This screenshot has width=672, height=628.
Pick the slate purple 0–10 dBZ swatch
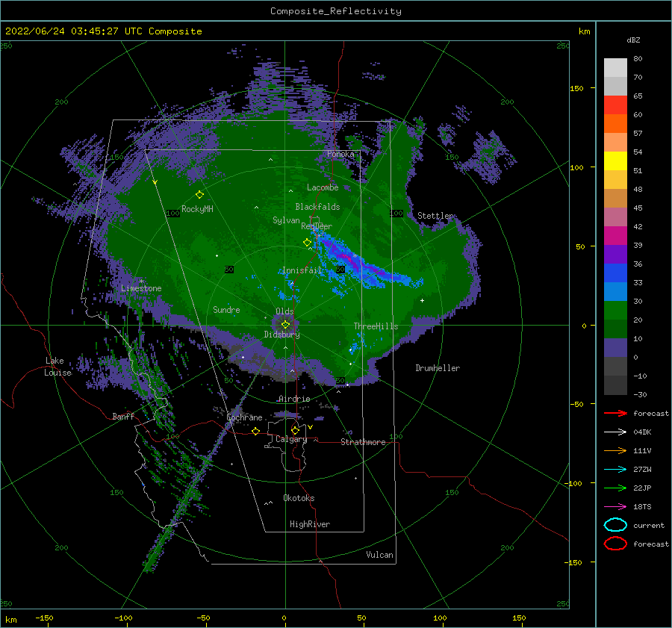coord(615,348)
